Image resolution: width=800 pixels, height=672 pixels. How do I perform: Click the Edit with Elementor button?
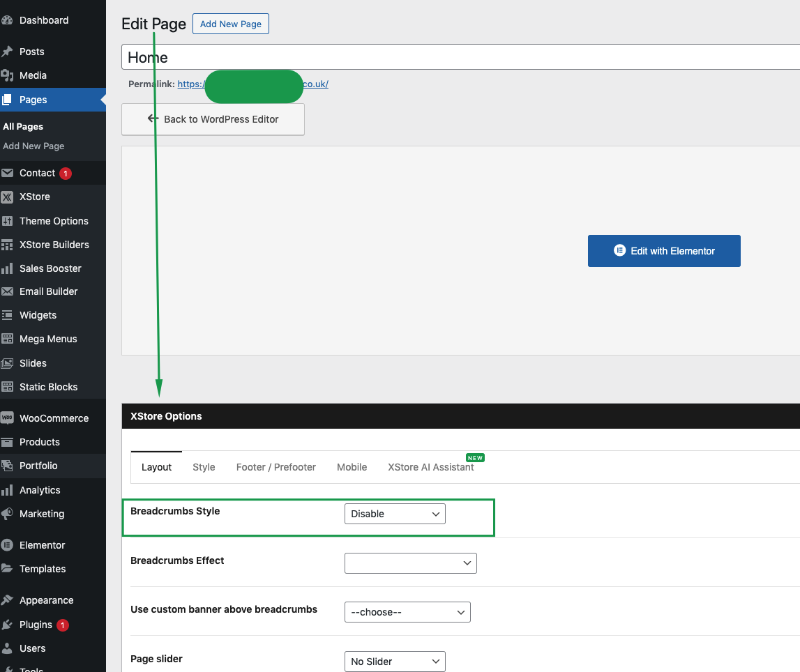(x=664, y=251)
